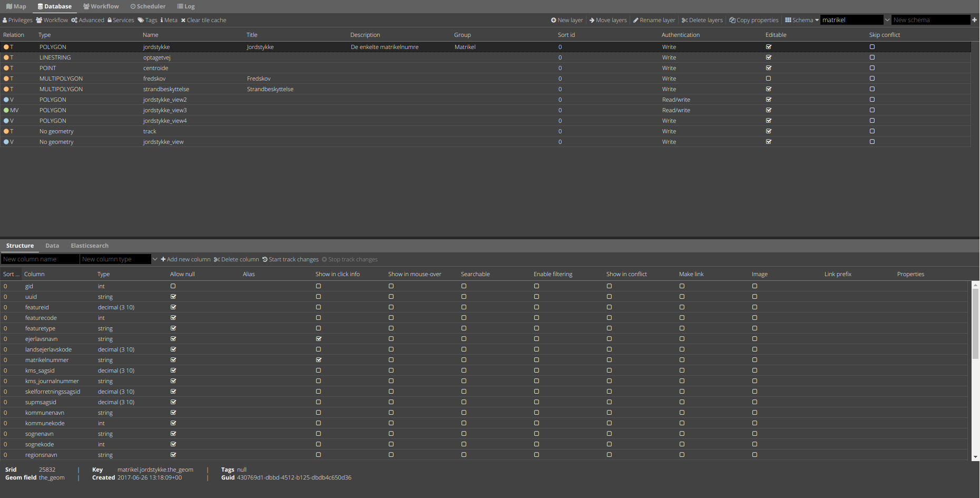The width and height of the screenshot is (980, 498).
Task: Click Add new column
Action: click(x=185, y=259)
